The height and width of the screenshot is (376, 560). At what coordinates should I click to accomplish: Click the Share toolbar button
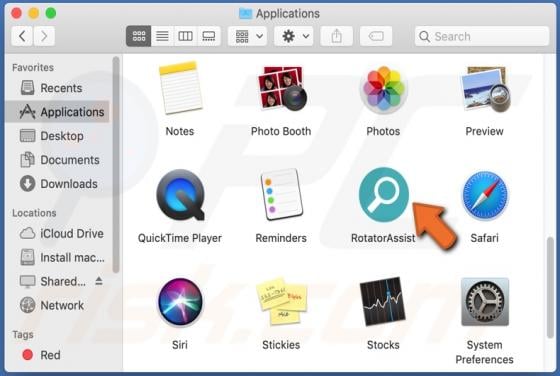(x=336, y=36)
